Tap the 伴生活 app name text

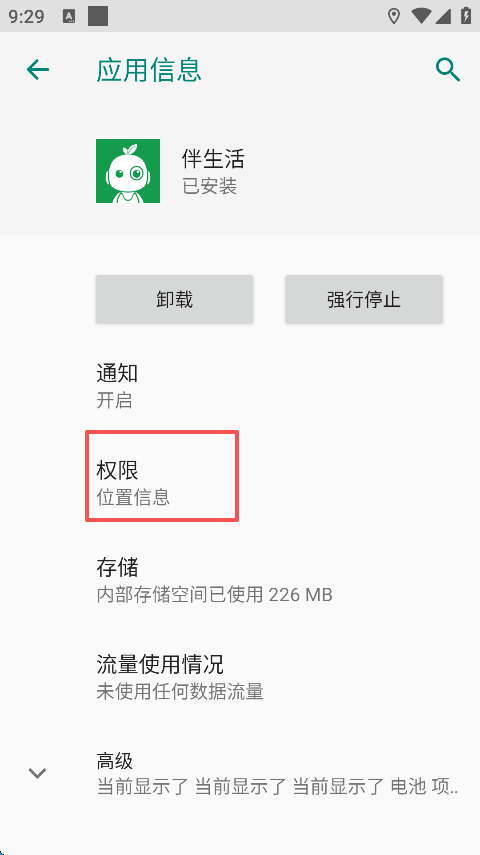213,159
